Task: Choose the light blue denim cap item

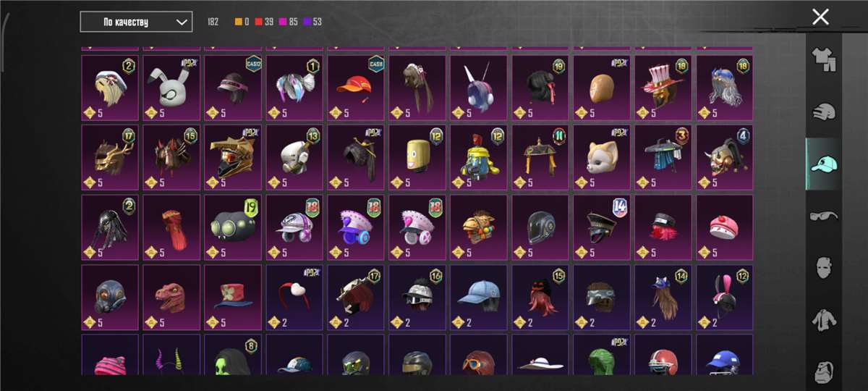Action: click(479, 297)
